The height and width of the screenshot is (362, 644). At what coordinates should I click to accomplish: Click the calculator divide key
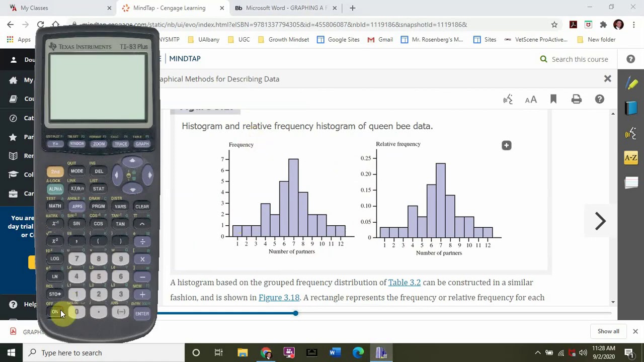pos(142,242)
